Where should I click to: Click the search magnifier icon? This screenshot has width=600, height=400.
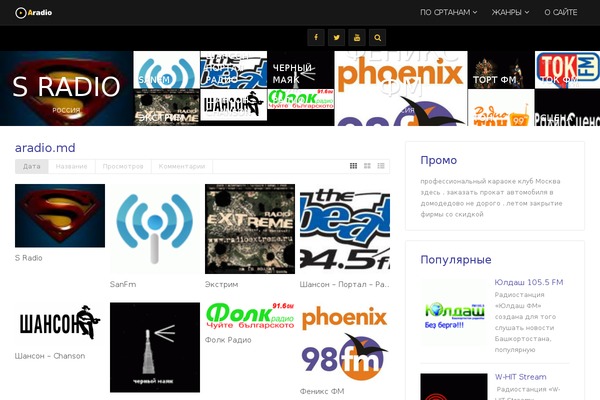point(377,38)
